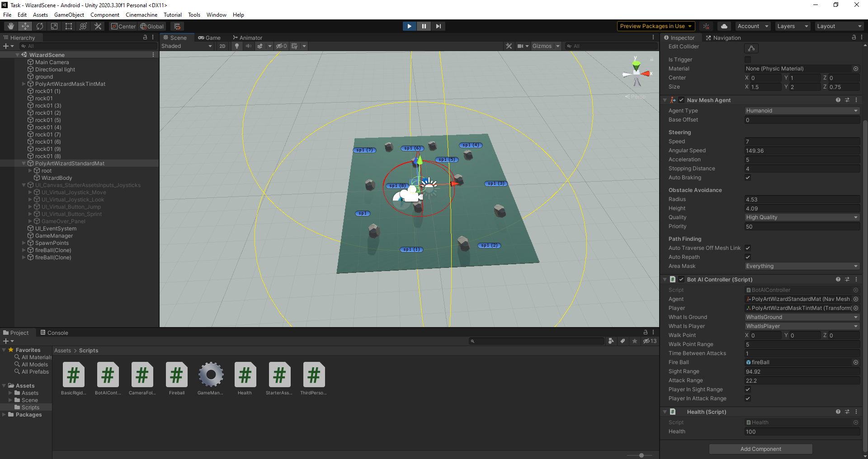Toggle scene audio icon
Viewport: 868px width, 459px height.
249,46
